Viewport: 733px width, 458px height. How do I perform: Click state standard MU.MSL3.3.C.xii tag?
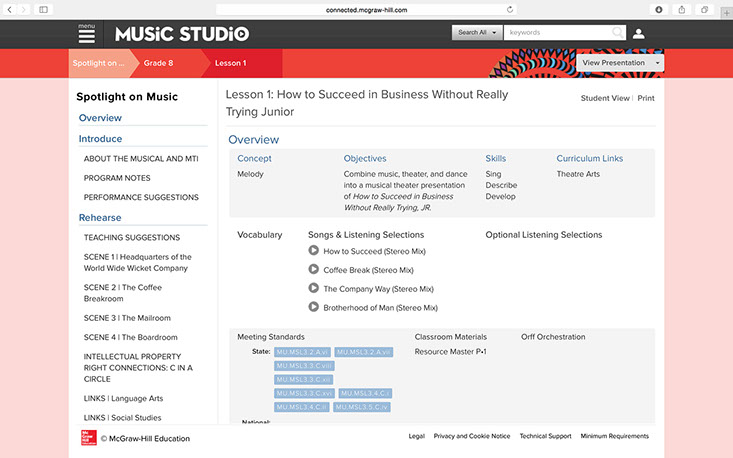pos(303,379)
